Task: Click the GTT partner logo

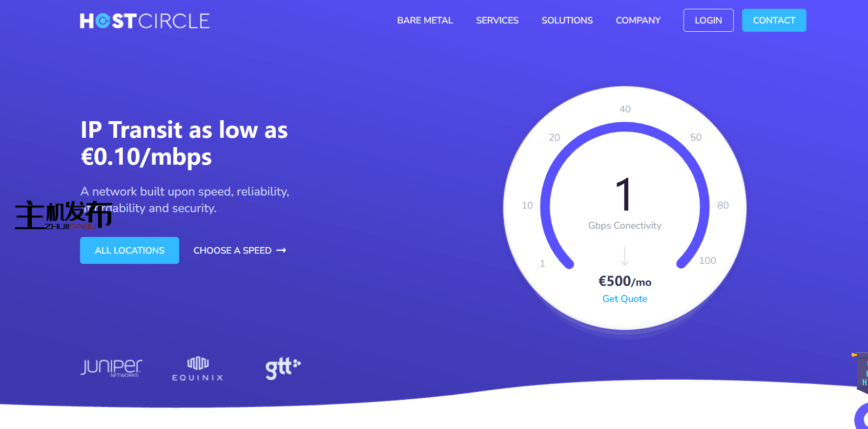Action: pos(283,368)
